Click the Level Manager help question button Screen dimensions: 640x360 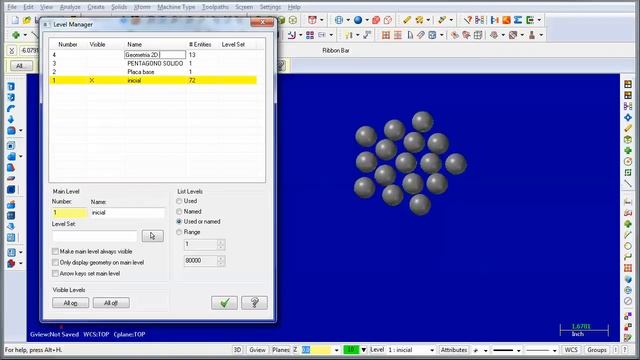pos(254,303)
